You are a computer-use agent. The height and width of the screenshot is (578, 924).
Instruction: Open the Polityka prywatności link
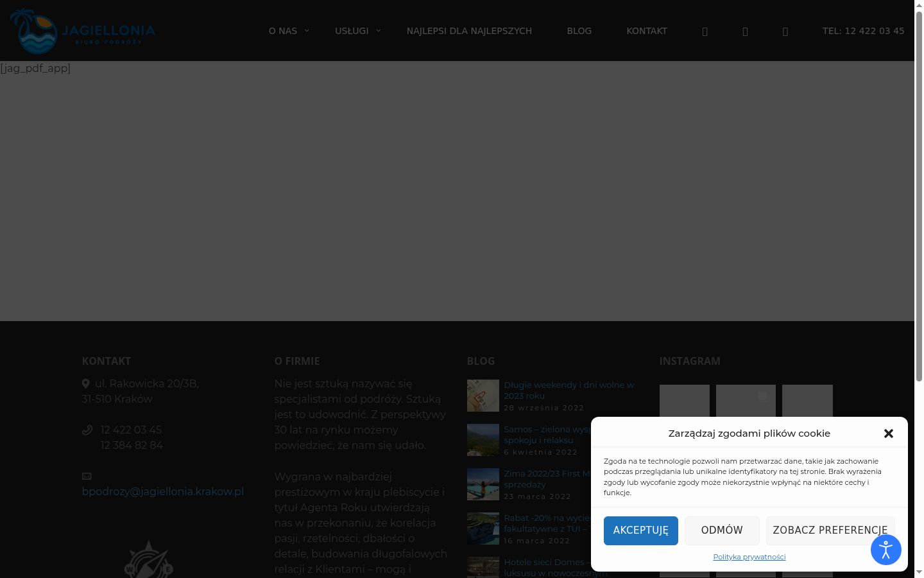749,557
